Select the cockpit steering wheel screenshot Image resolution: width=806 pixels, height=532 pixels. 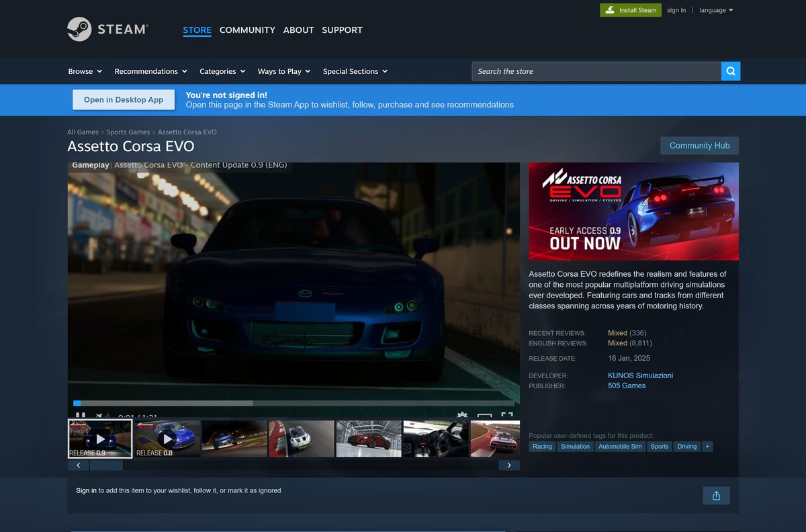(x=436, y=439)
